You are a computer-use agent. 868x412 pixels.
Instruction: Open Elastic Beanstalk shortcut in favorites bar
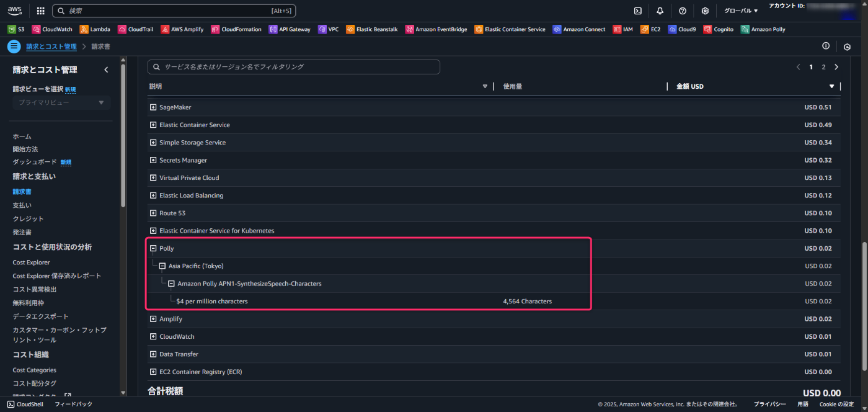tap(372, 29)
